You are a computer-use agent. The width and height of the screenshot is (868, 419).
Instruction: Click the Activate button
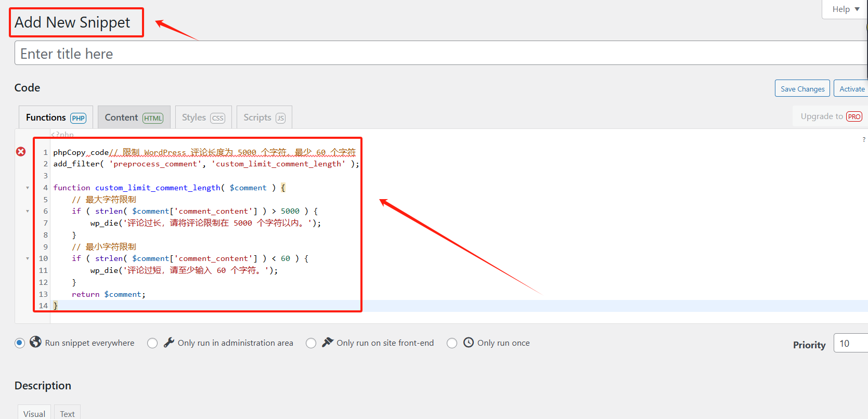pos(851,88)
